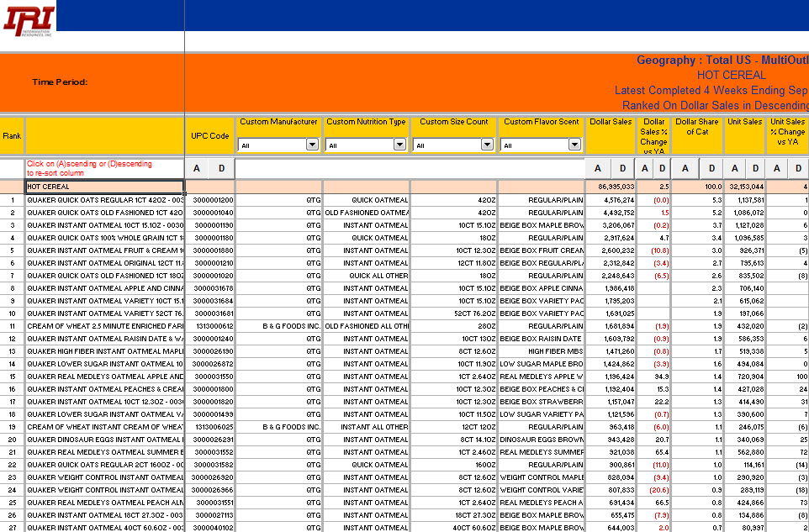This screenshot has height=532, width=809.
Task: Click LOW SUGAR VARIETY PA flavor cell
Action: pyautogui.click(x=542, y=414)
